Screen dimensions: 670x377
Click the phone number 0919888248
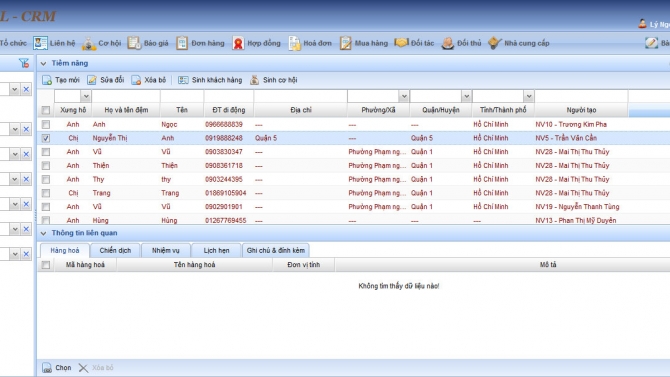tap(223, 138)
